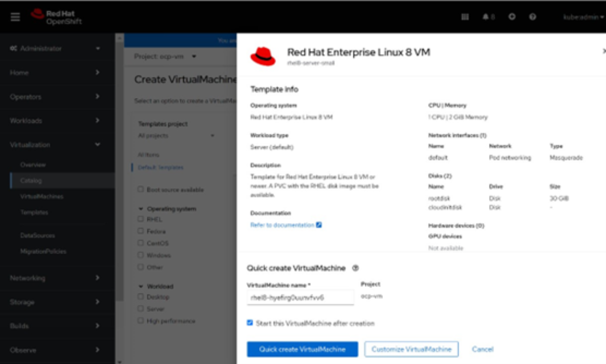
Task: Click the Server (default) workload value
Action: 272,147
